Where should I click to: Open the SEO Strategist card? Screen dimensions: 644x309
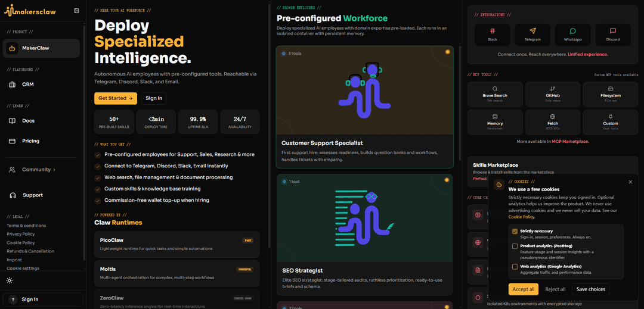point(365,235)
